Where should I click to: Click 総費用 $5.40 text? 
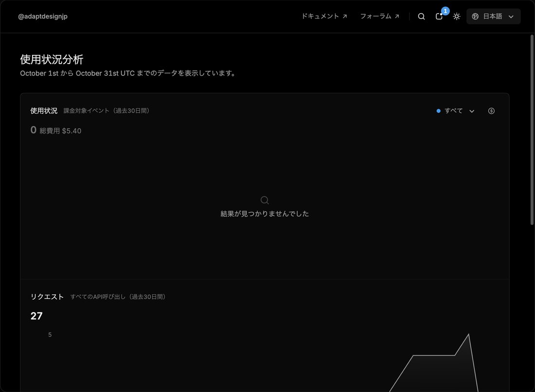60,131
